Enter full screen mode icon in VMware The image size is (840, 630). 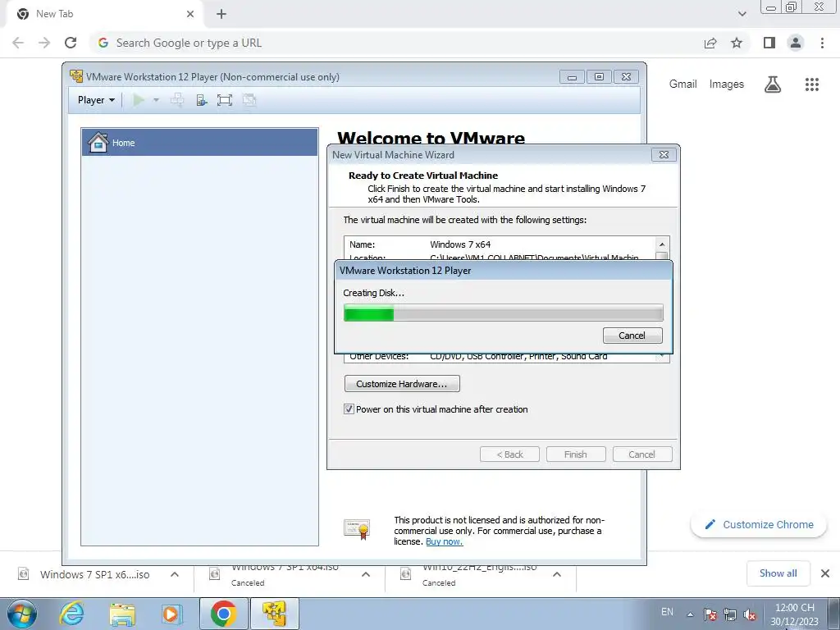[225, 100]
